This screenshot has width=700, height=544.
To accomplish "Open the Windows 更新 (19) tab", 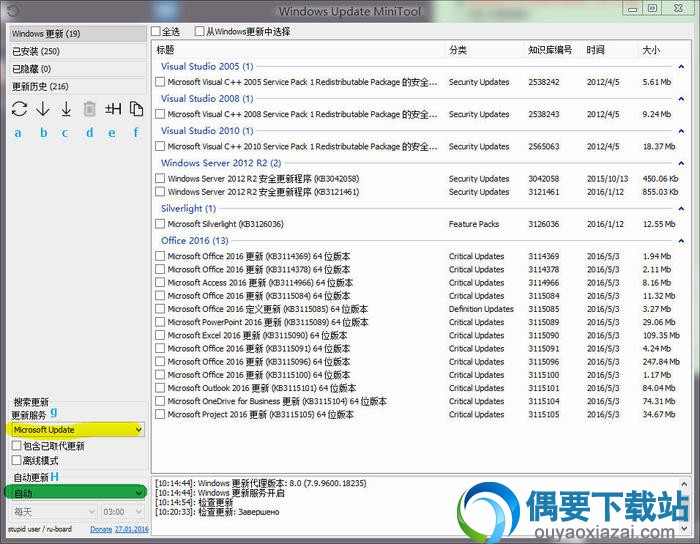I will pyautogui.click(x=78, y=33).
